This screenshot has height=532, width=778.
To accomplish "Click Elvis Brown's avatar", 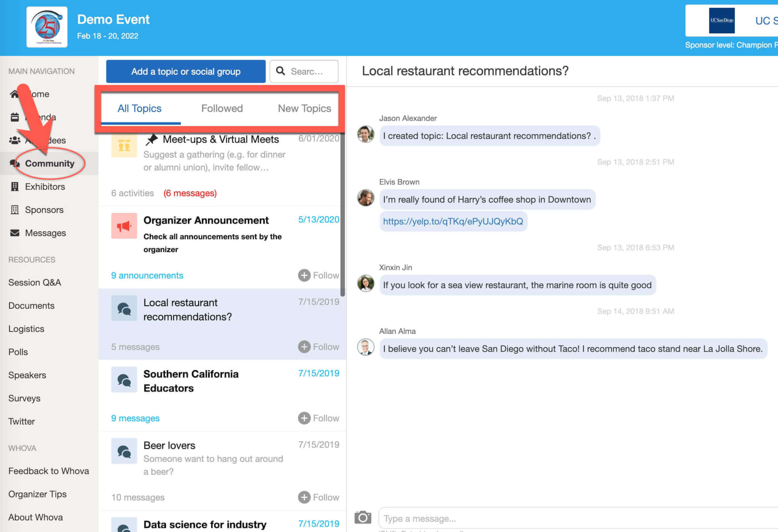I will click(x=365, y=197).
